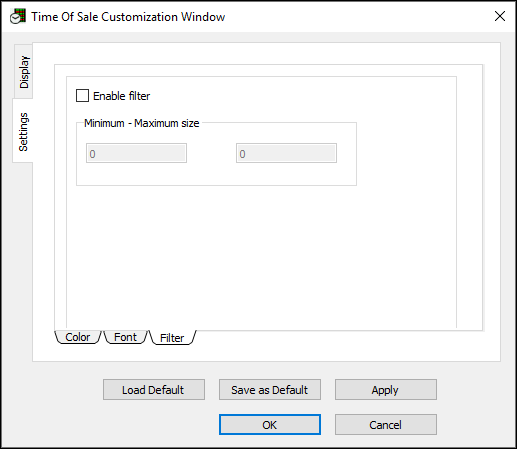Select the Settings vertical tab
Viewport: 517px width, 449px height.
click(x=23, y=131)
